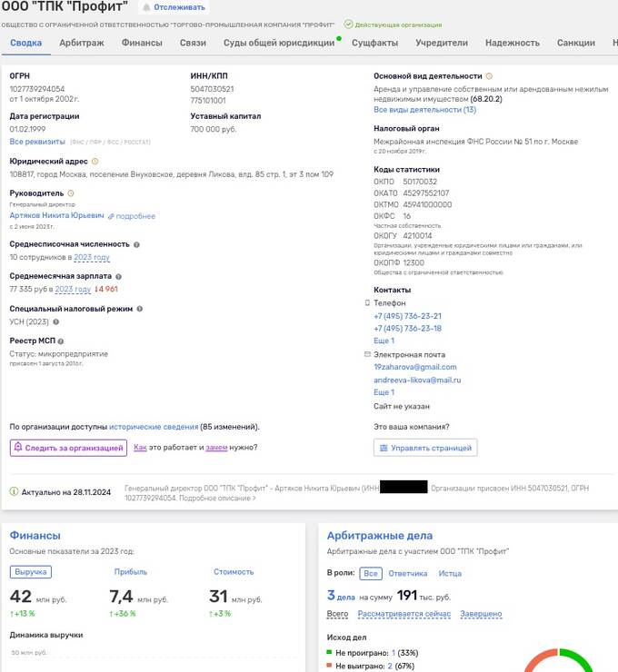Open the Учредители tab
Screen dimensions: 618x672
coord(442,43)
